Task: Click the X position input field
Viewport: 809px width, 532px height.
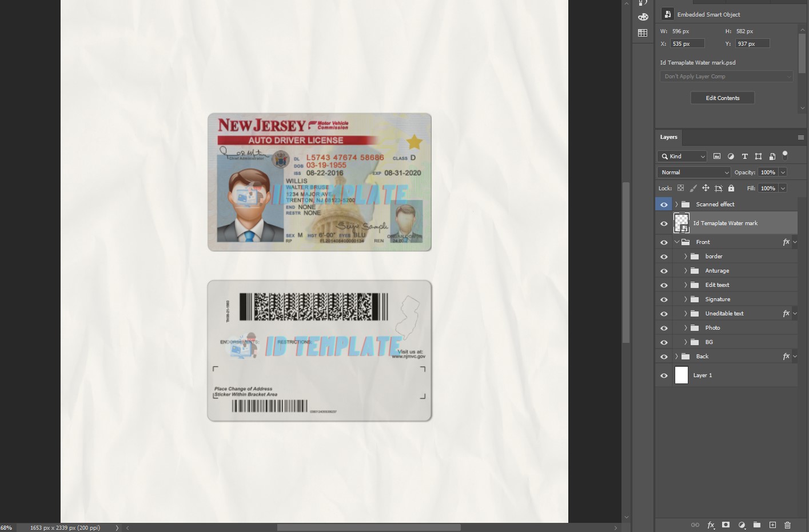Action: coord(687,43)
